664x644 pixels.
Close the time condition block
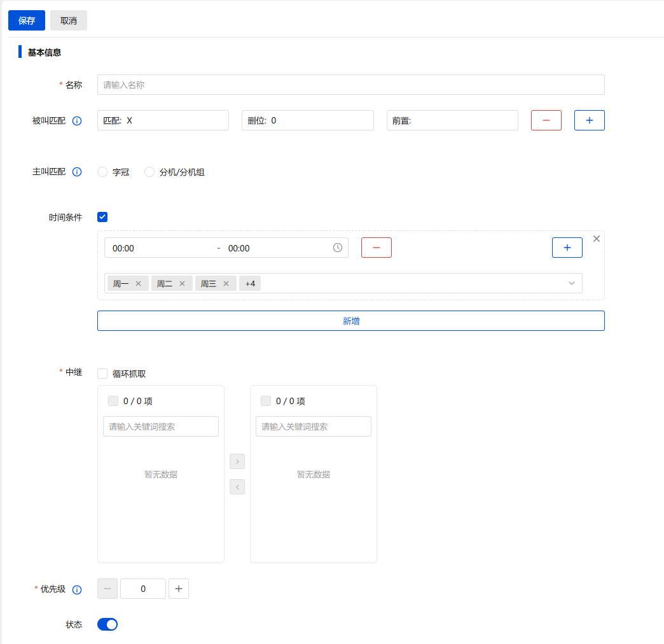pos(596,239)
